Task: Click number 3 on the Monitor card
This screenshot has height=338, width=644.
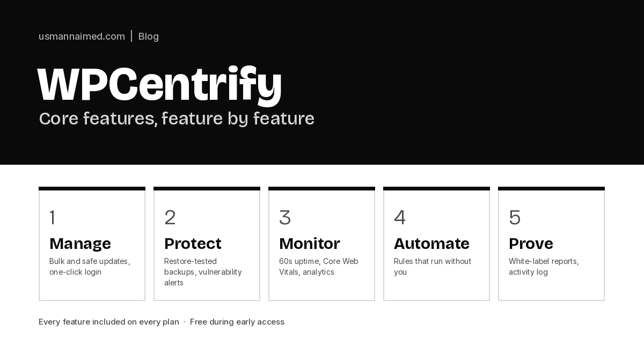Action: point(285,218)
